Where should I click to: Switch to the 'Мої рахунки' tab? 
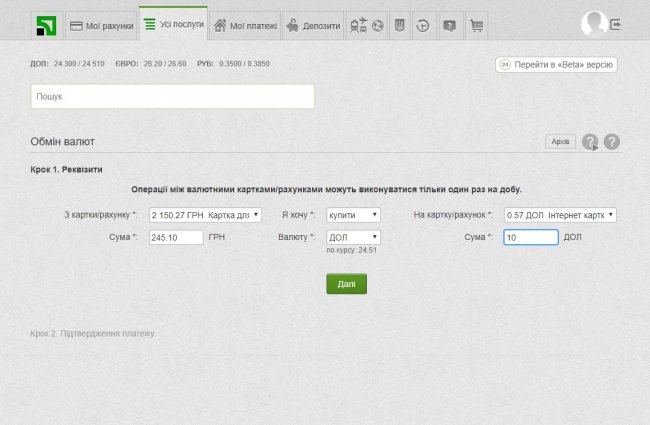(100, 26)
